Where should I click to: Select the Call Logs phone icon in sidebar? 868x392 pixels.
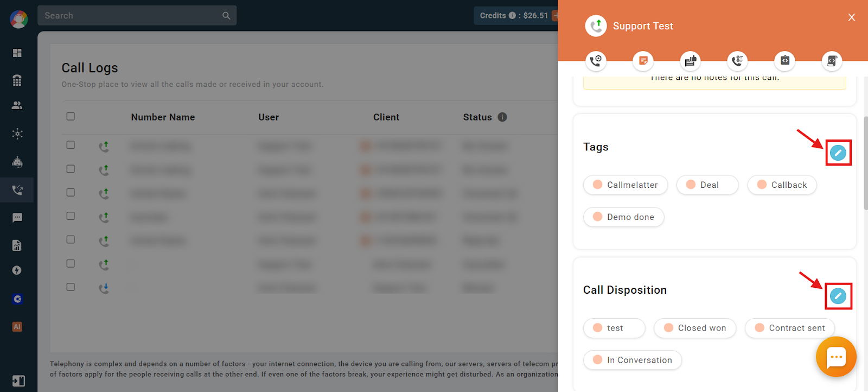pyautogui.click(x=17, y=190)
